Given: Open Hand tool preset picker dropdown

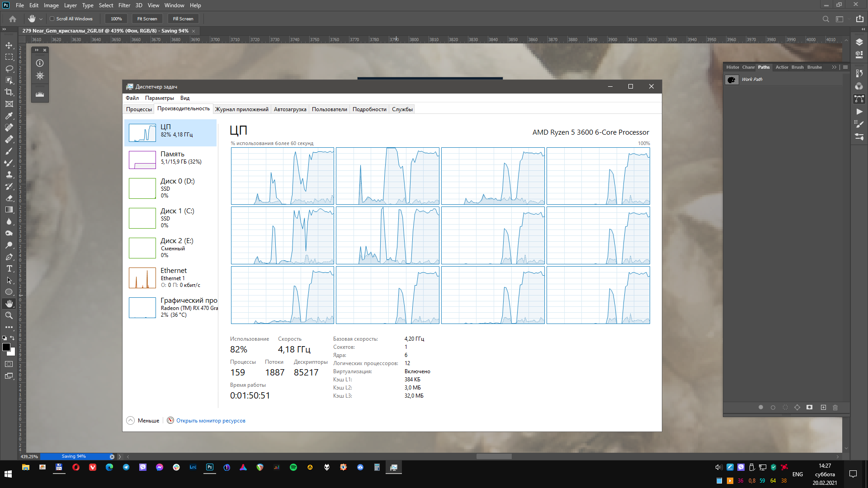Looking at the screenshot, I should pos(41,19).
